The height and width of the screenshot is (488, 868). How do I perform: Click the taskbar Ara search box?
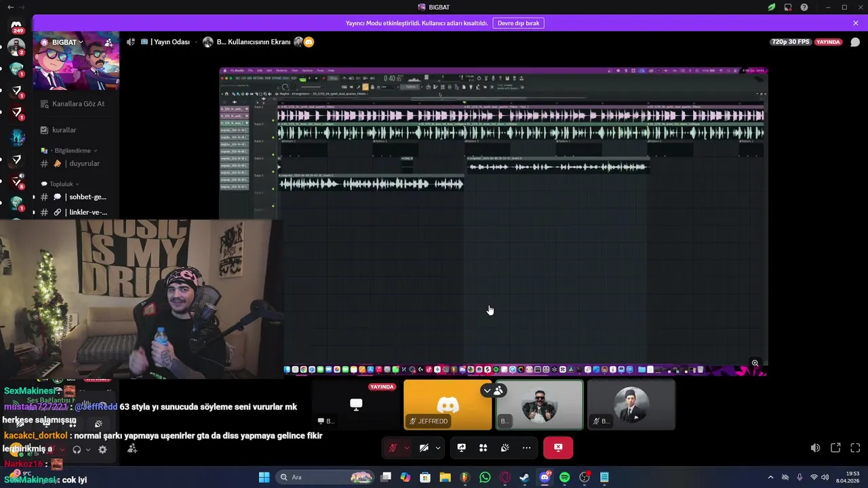[325, 477]
